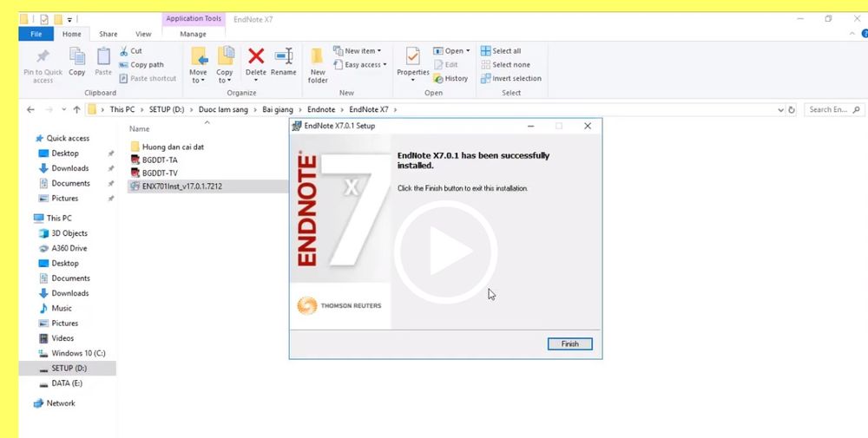Select Quick access in navigation pane
Screen dimensions: 868x438
coord(62,138)
